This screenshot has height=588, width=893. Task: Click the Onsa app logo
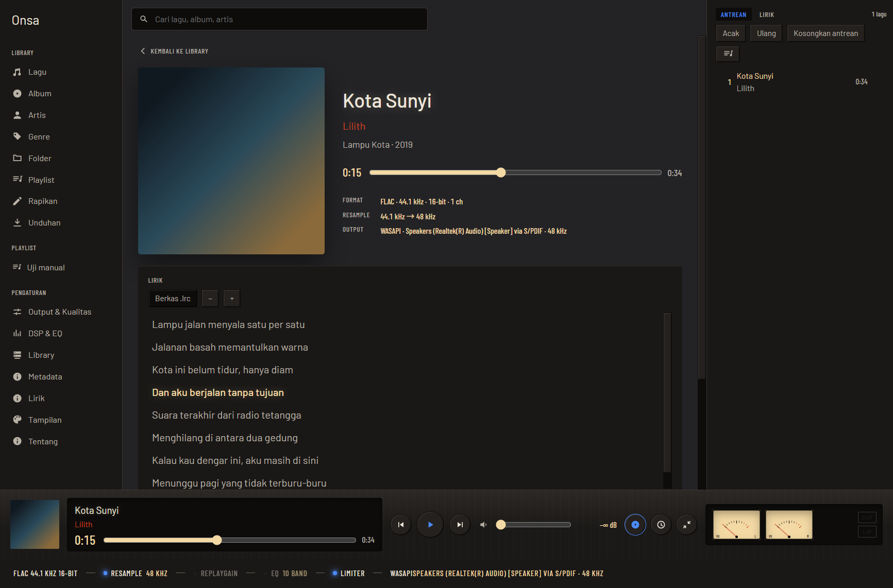coord(25,21)
